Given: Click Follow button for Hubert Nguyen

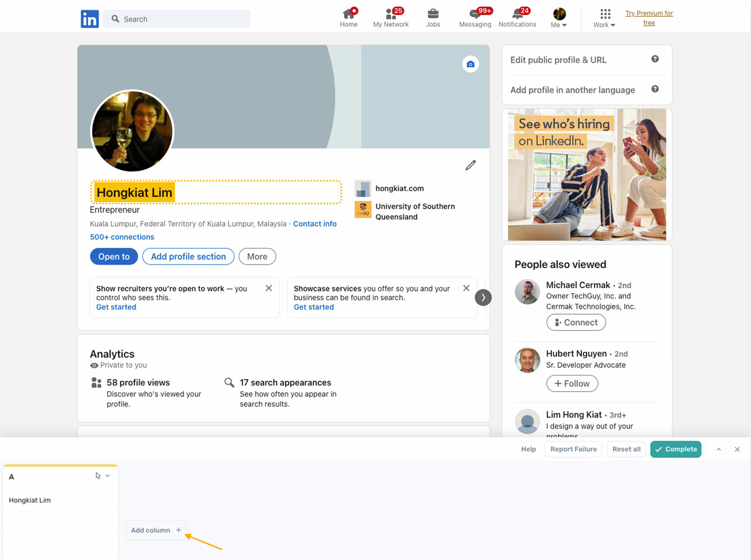Looking at the screenshot, I should pos(572,384).
